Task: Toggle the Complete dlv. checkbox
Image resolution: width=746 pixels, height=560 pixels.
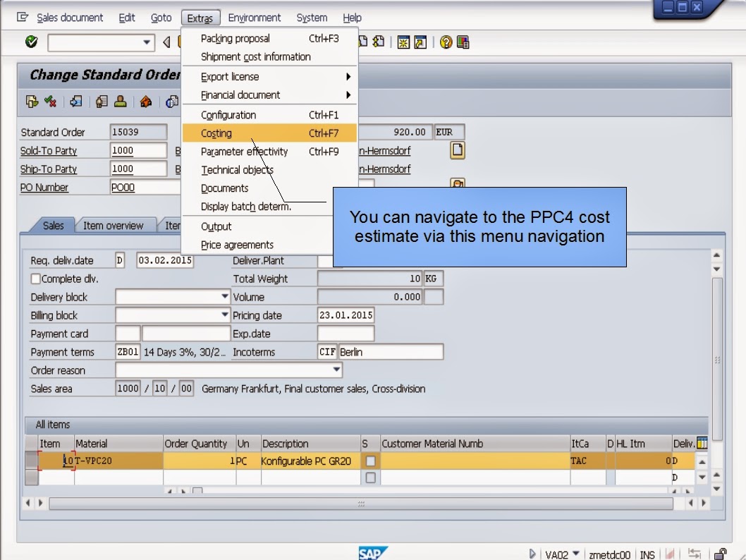Action: (36, 279)
